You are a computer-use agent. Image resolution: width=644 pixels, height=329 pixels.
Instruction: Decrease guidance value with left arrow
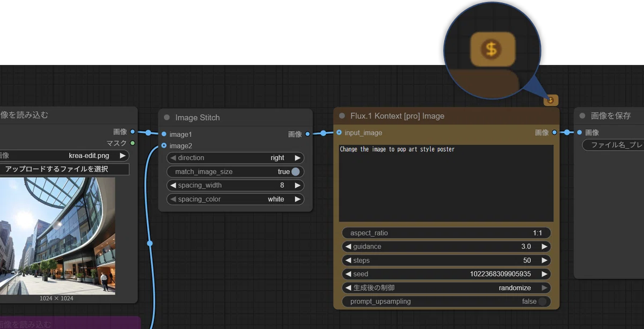pyautogui.click(x=348, y=246)
